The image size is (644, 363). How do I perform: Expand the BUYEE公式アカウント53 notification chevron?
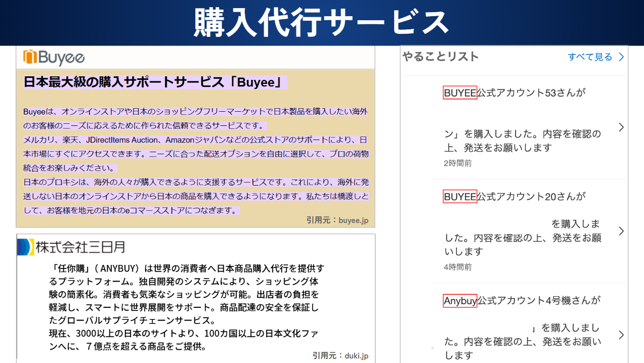[x=621, y=127]
